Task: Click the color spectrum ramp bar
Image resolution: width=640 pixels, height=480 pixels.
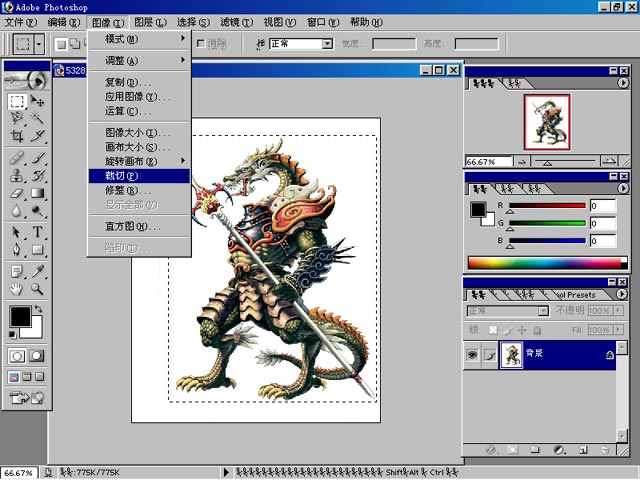Action: pyautogui.click(x=548, y=263)
